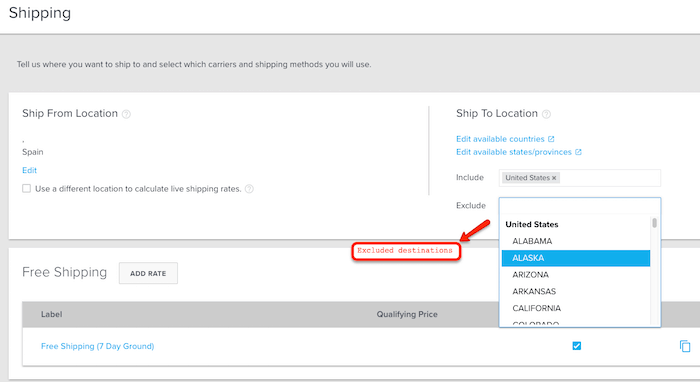
Task: Click help icon beside live shipping rates option
Action: click(x=249, y=189)
